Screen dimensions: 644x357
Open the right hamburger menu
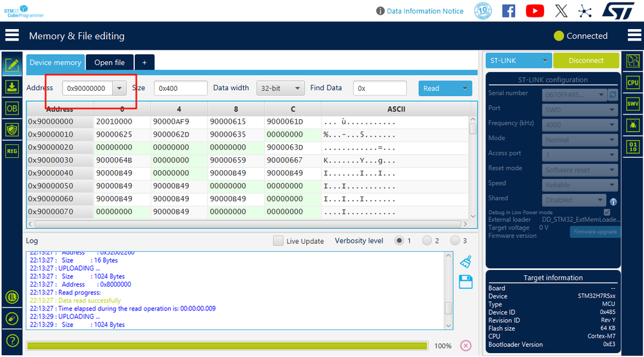634,35
